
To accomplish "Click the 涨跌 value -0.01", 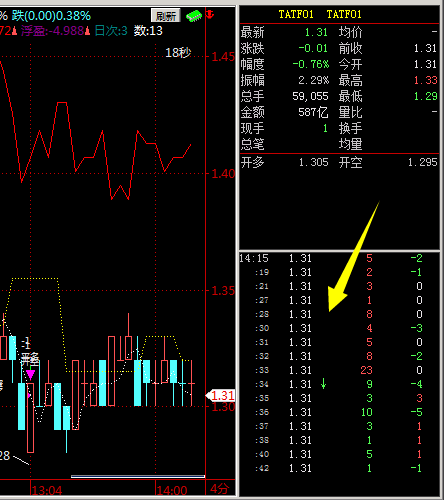I will [x=313, y=48].
